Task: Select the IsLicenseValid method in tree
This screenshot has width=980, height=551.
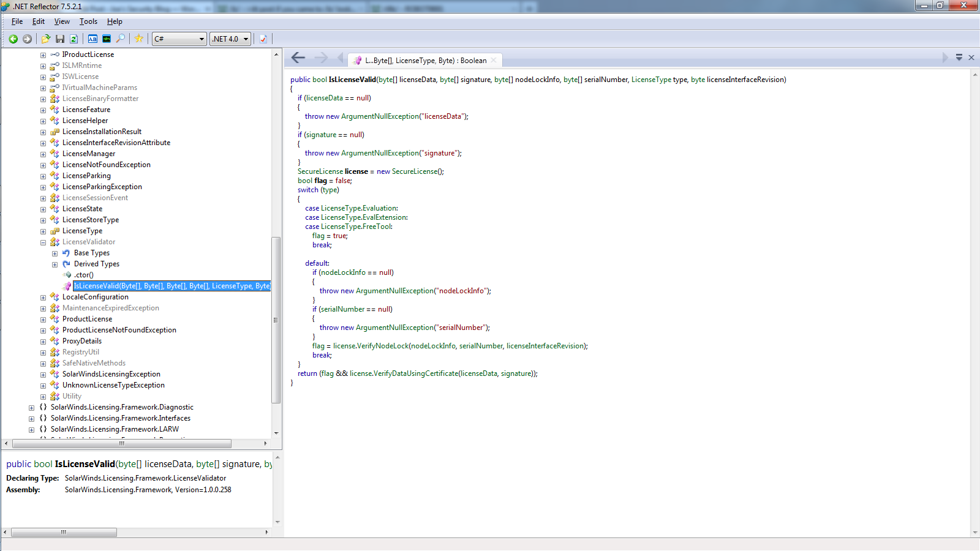Action: pos(171,286)
